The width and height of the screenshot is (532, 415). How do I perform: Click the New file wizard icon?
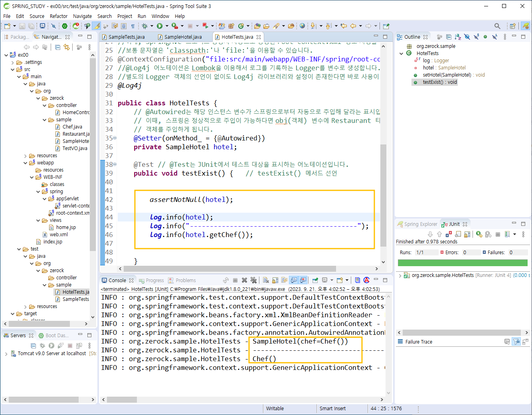7,26
